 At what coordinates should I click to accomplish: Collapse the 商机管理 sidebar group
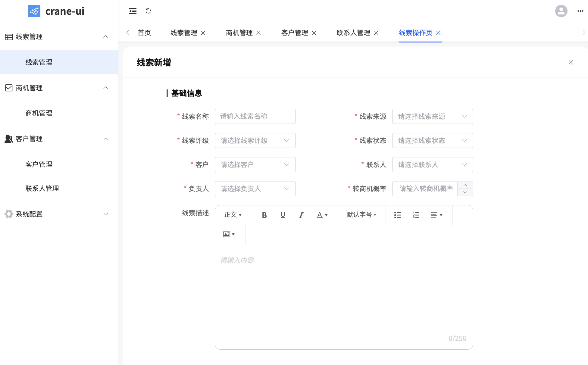[106, 88]
